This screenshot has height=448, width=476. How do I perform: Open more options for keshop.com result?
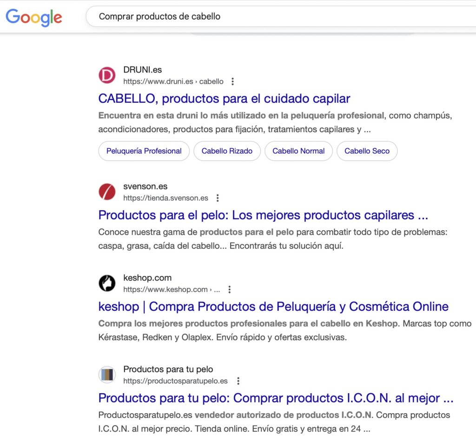point(230,289)
